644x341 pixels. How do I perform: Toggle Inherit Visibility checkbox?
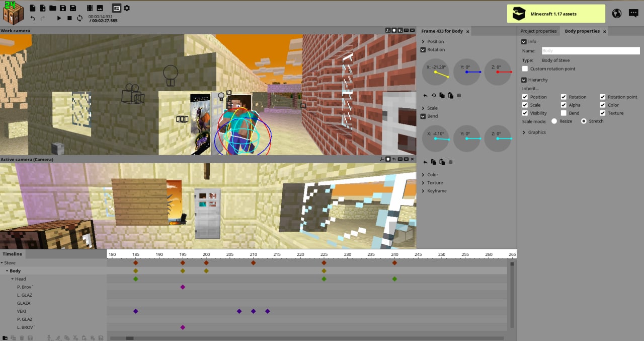pos(525,113)
